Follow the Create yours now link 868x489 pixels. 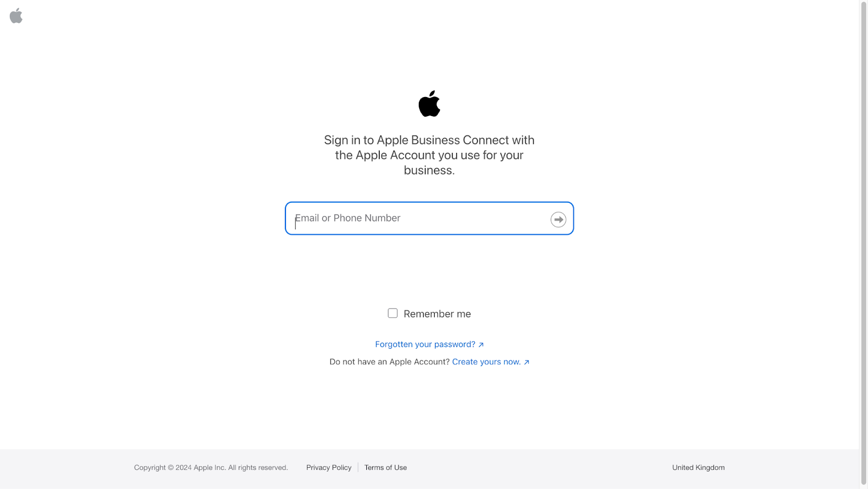point(486,362)
